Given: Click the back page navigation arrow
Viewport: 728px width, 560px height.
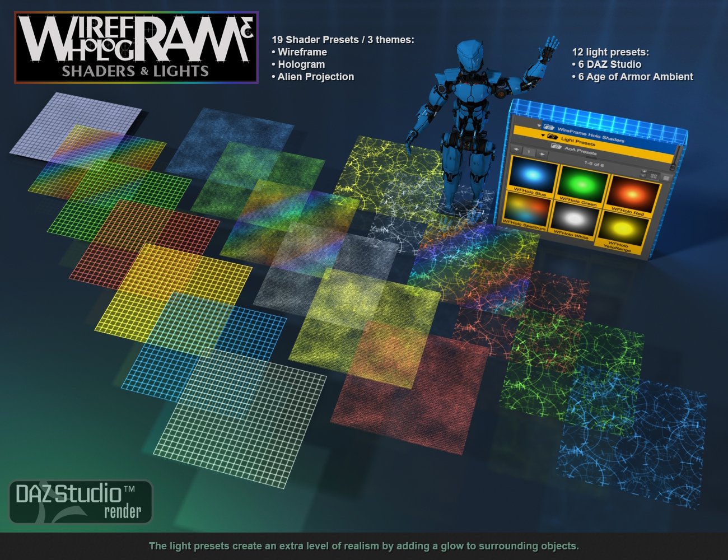Looking at the screenshot, I should [516, 150].
